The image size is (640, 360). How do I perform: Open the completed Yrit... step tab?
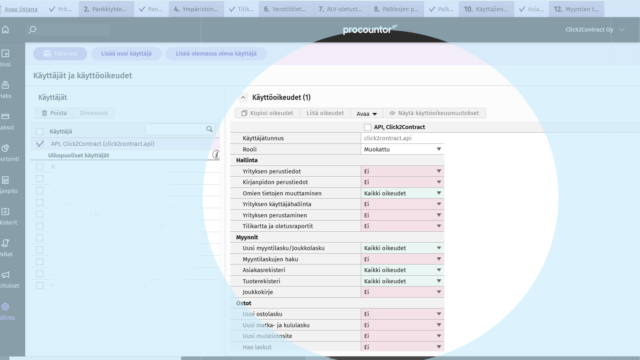coord(60,9)
